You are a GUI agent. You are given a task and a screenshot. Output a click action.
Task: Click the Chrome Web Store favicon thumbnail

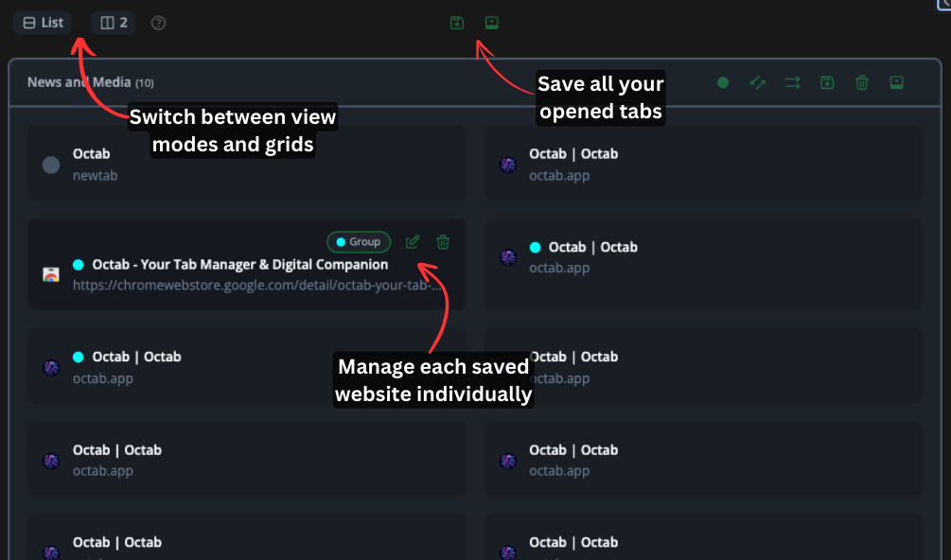tap(51, 274)
